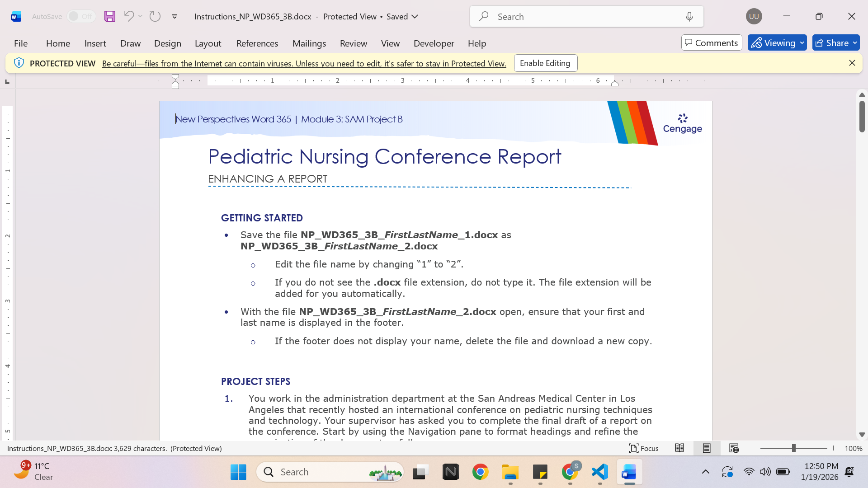The height and width of the screenshot is (488, 868).
Task: Click the vertical scrollbar up arrow
Action: 862,95
